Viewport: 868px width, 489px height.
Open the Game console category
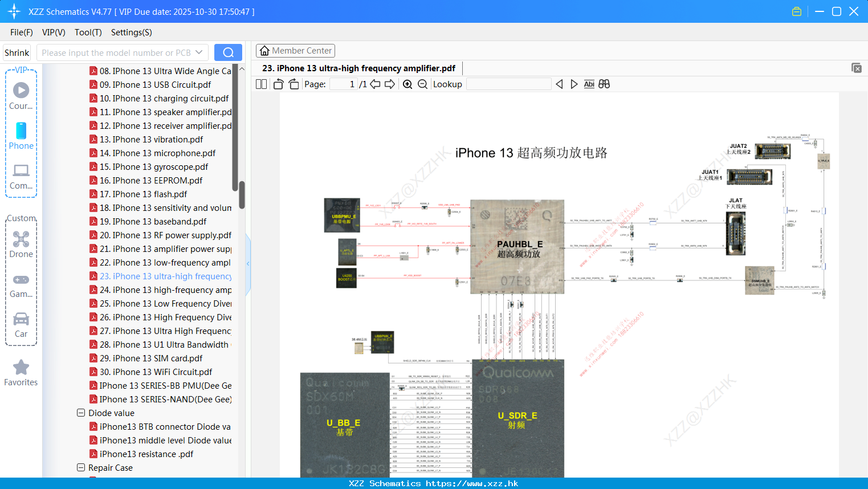(21, 285)
